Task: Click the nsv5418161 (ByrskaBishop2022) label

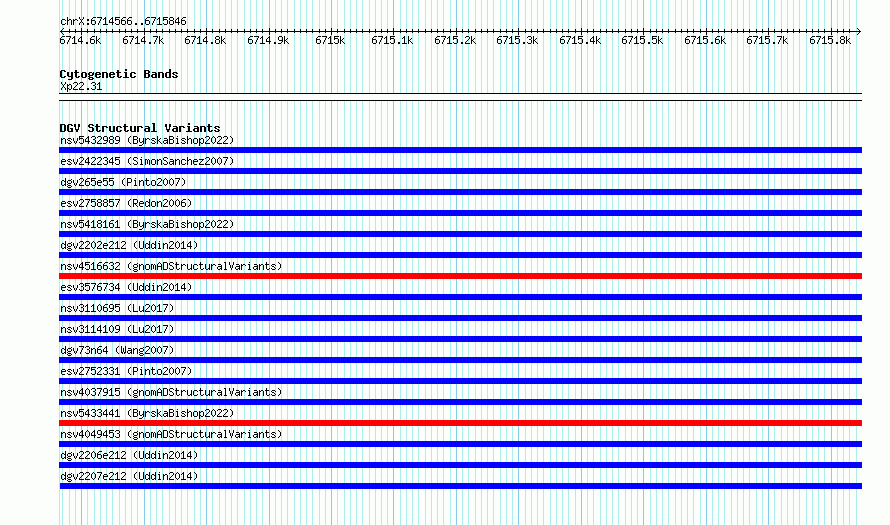Action: point(147,224)
